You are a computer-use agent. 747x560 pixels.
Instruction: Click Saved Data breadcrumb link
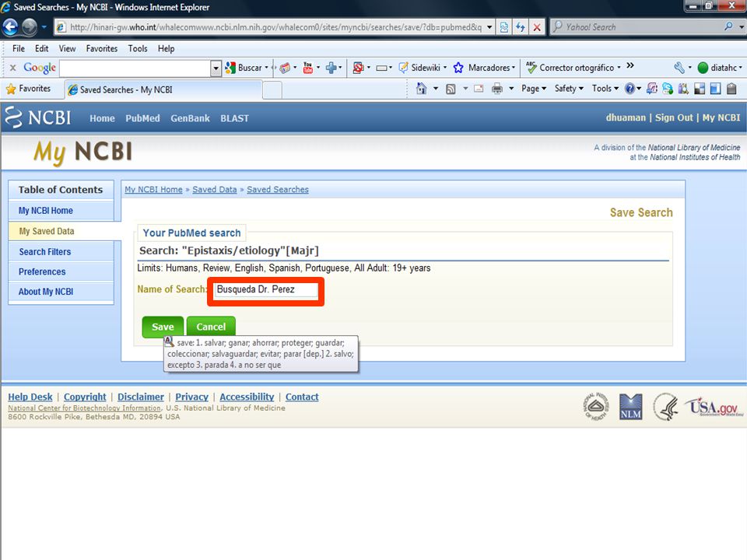215,190
